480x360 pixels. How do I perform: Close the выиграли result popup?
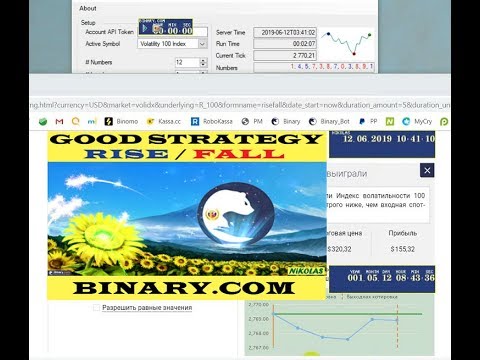(x=427, y=171)
